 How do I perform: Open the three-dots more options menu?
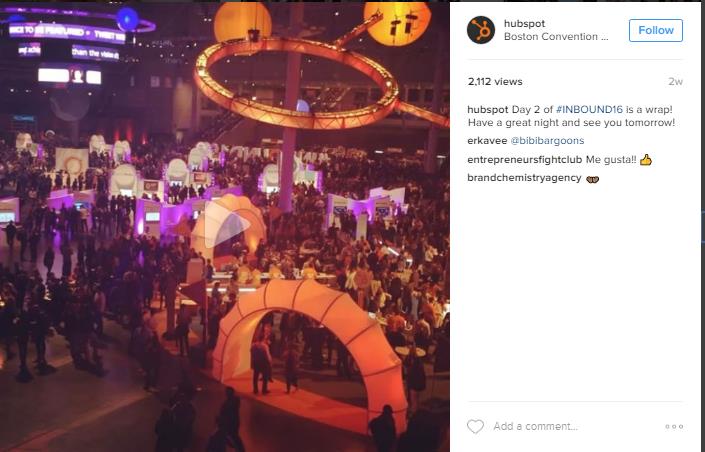tap(674, 426)
